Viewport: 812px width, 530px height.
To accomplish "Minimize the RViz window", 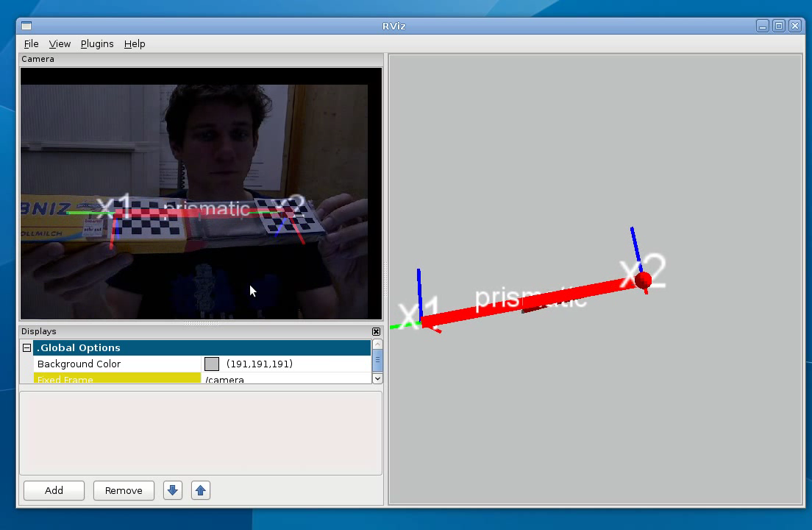I will point(763,26).
